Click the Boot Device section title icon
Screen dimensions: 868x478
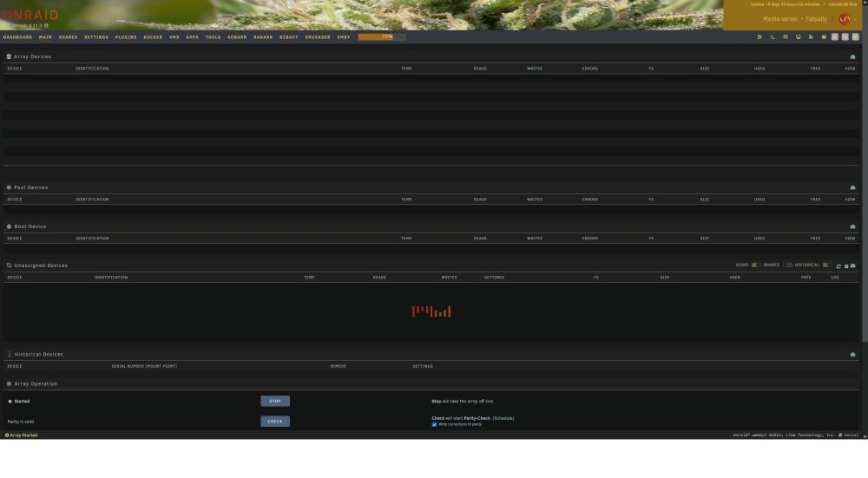pyautogui.click(x=9, y=226)
